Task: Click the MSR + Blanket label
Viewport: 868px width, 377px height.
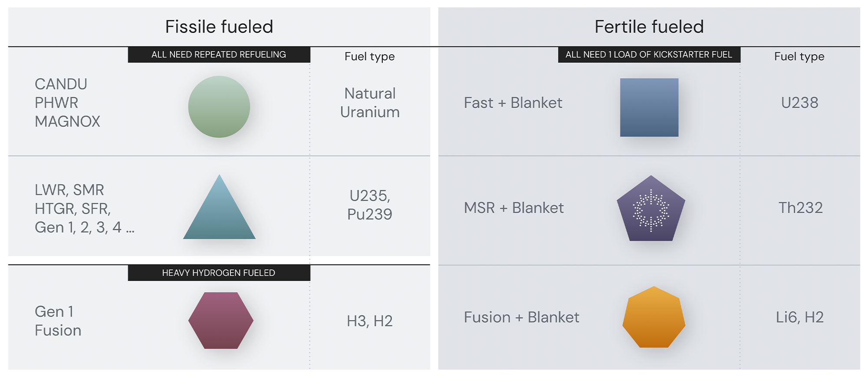Action: [x=514, y=208]
